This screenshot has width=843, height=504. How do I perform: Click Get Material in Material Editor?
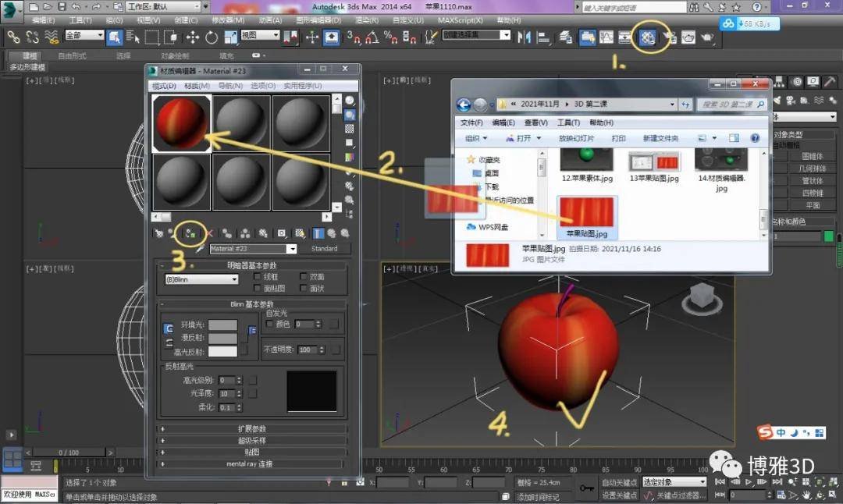(x=158, y=233)
